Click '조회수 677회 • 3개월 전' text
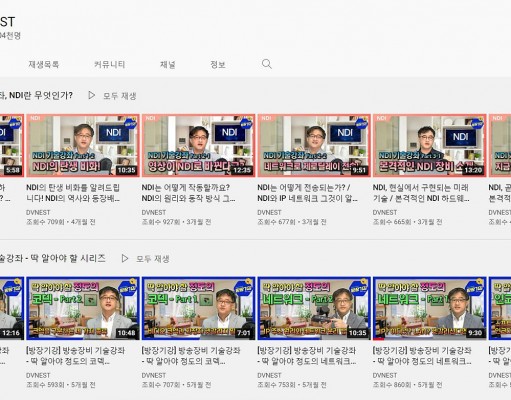Screen dimensions: 511x400 (292, 222)
